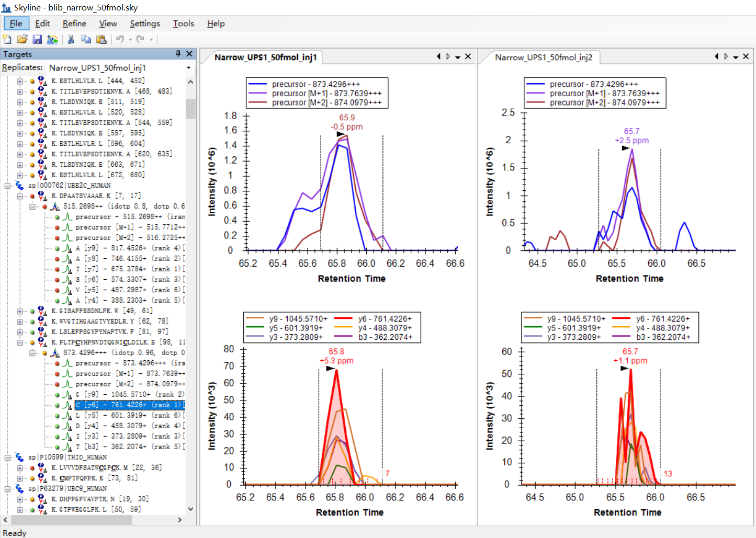Image resolution: width=756 pixels, height=538 pixels.
Task: Open the Refine menu
Action: 74,24
